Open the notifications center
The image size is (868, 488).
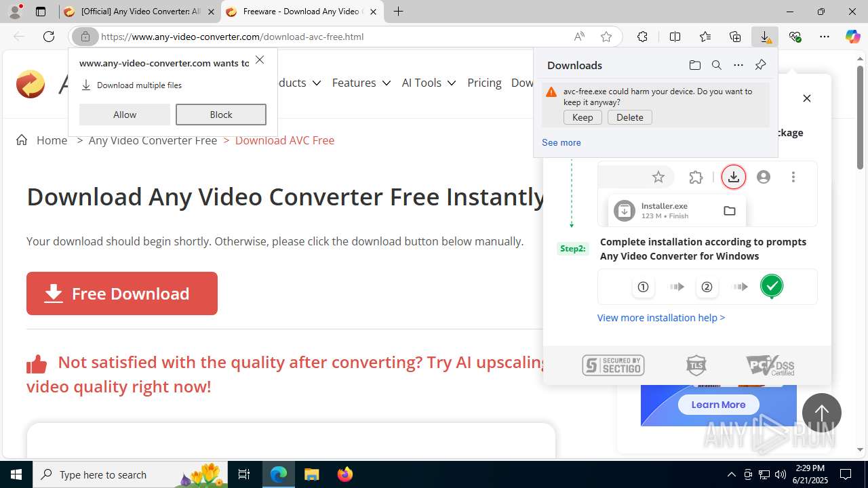click(846, 474)
